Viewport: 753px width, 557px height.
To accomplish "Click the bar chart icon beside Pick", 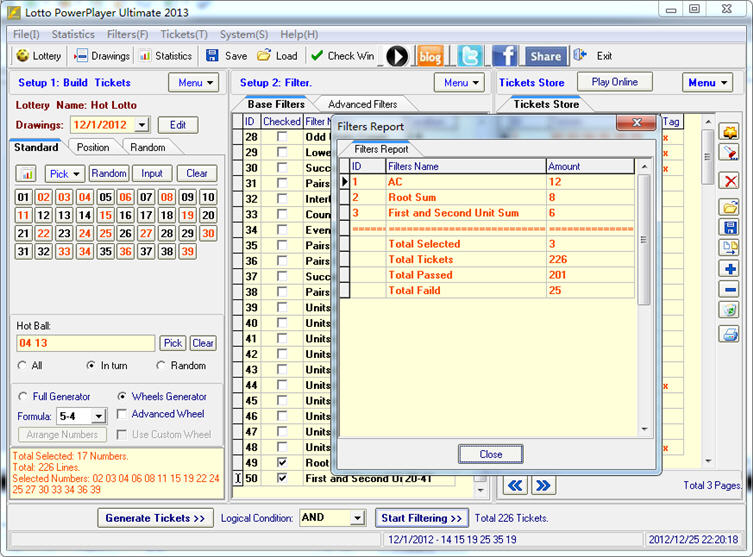I will pyautogui.click(x=27, y=173).
